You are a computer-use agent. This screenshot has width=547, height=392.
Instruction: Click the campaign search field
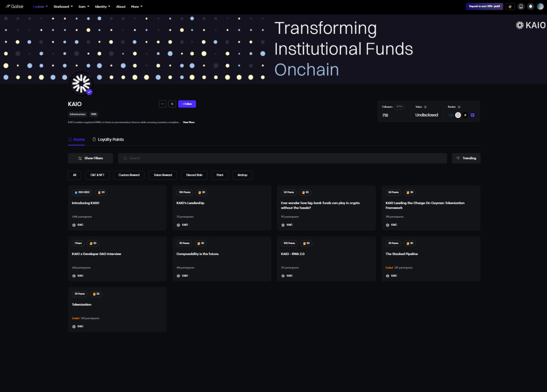(x=282, y=158)
